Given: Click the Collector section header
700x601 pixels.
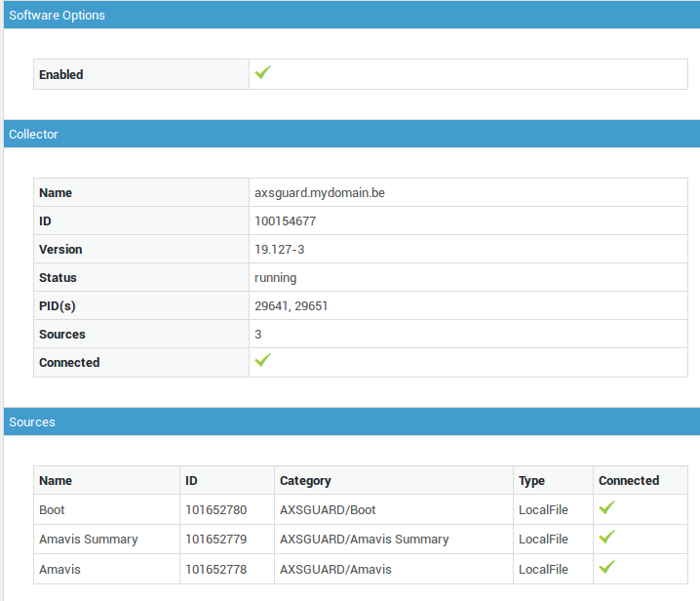Looking at the screenshot, I should coord(352,134).
